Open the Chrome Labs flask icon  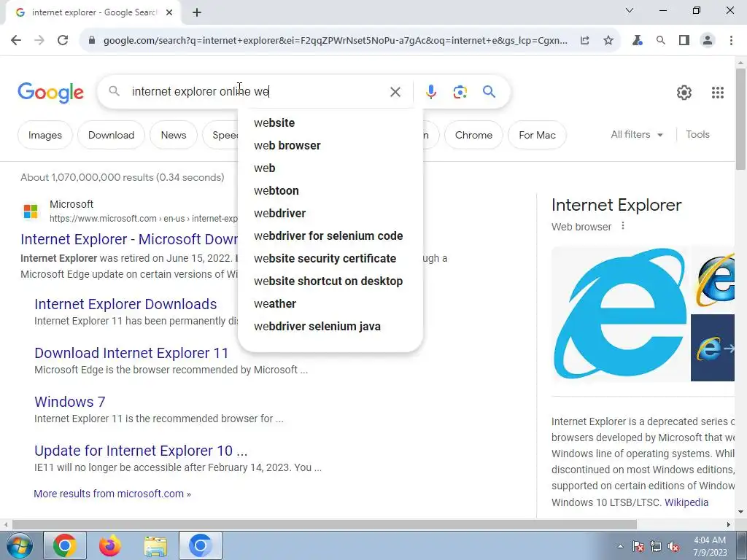coord(637,41)
